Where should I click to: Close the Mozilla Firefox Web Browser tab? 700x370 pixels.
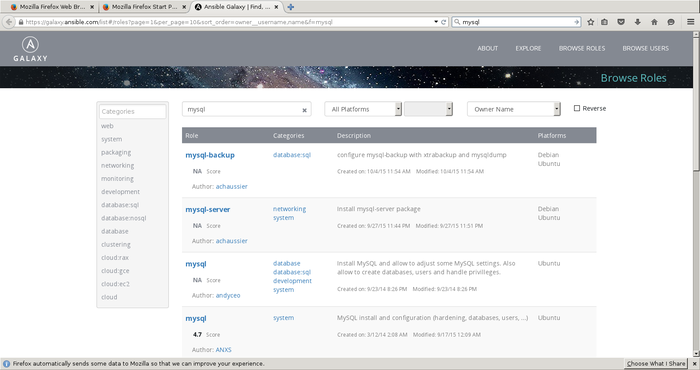pyautogui.click(x=92, y=7)
